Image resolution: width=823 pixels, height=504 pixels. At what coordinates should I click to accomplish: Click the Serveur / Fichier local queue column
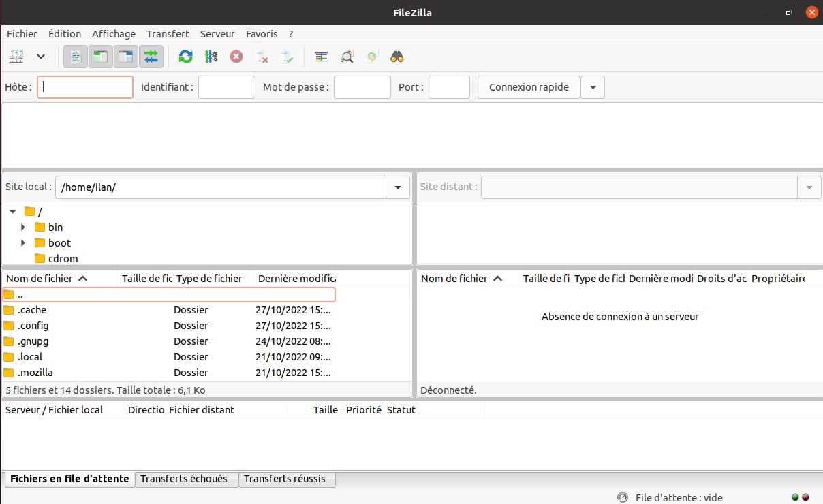tap(63, 410)
